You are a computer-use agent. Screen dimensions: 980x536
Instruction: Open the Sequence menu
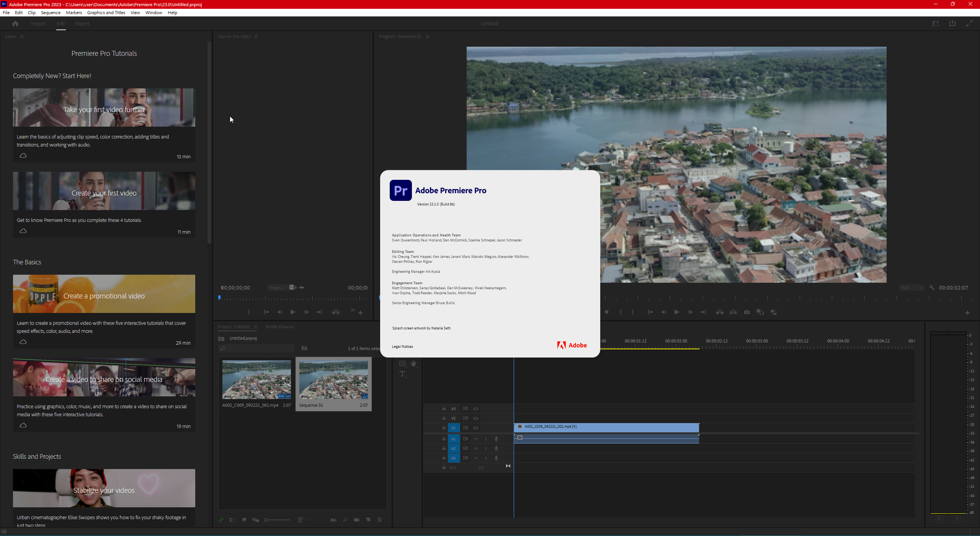point(51,13)
